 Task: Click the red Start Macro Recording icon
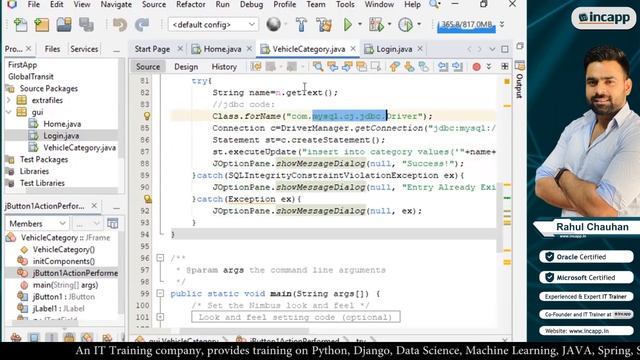coord(476,67)
